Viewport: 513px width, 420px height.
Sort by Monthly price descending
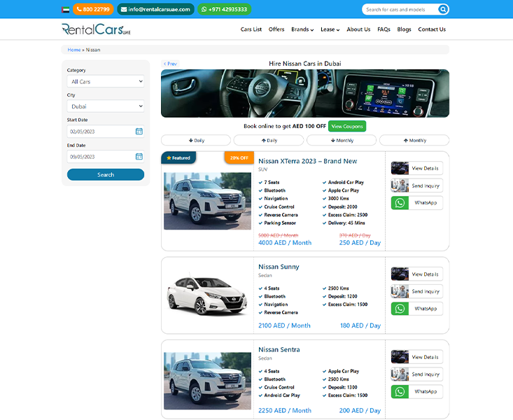pos(342,140)
